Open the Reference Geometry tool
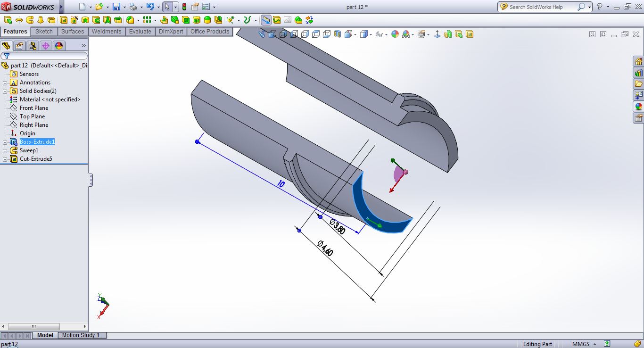The image size is (644, 348). pos(230,20)
